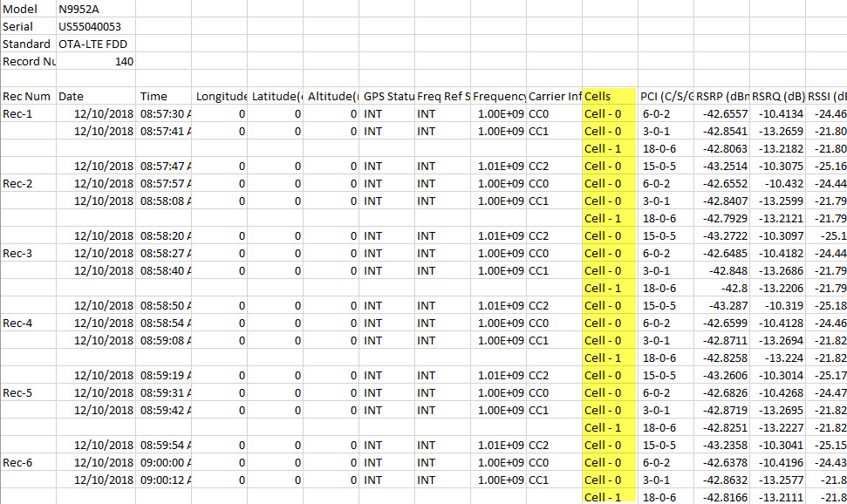Click the RSRP value -43.287
The image size is (847, 504).
tap(722, 306)
